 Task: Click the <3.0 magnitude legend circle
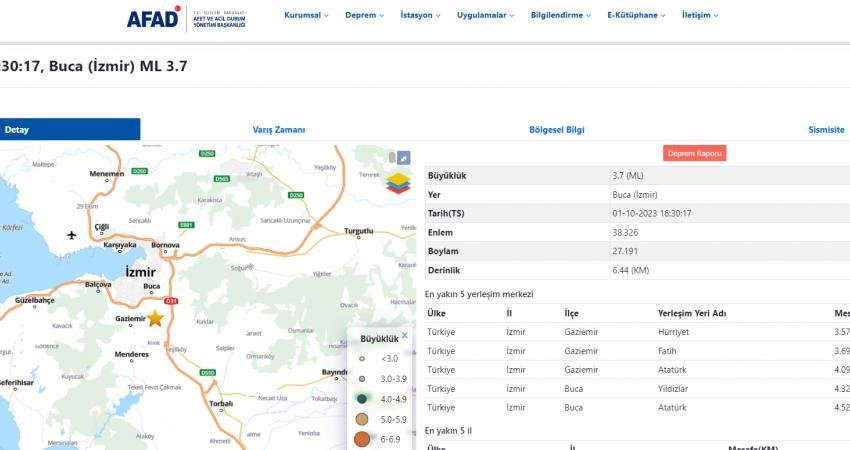pos(362,358)
